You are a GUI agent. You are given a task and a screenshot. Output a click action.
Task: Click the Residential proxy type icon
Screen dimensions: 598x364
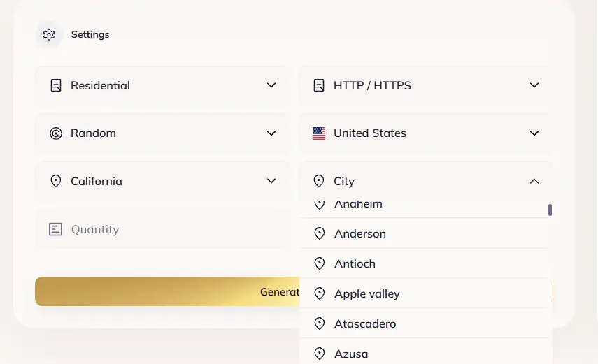[x=56, y=85]
